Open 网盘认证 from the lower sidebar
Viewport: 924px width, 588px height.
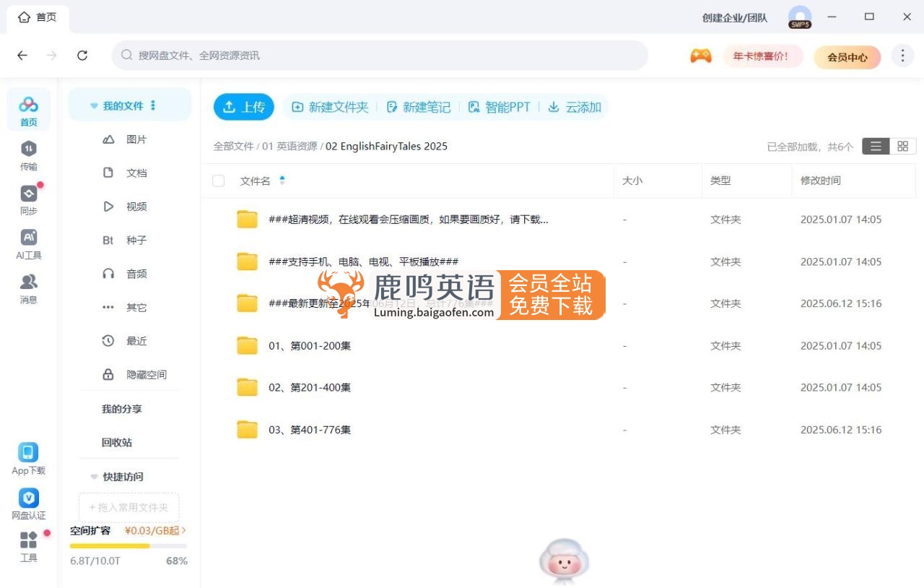click(x=28, y=503)
